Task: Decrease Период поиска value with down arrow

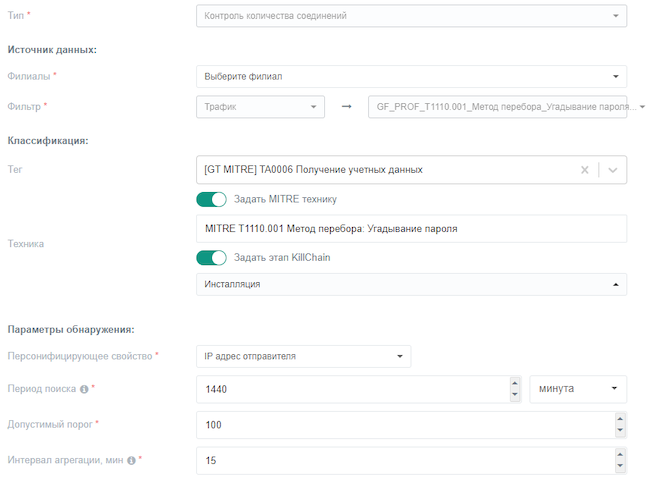Action: (515, 394)
